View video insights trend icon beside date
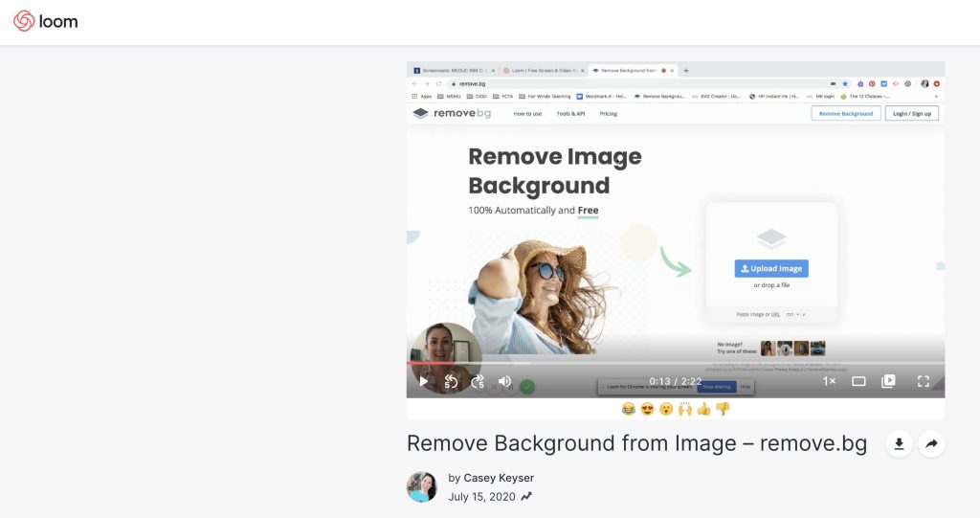The height and width of the screenshot is (518, 980). pos(526,497)
